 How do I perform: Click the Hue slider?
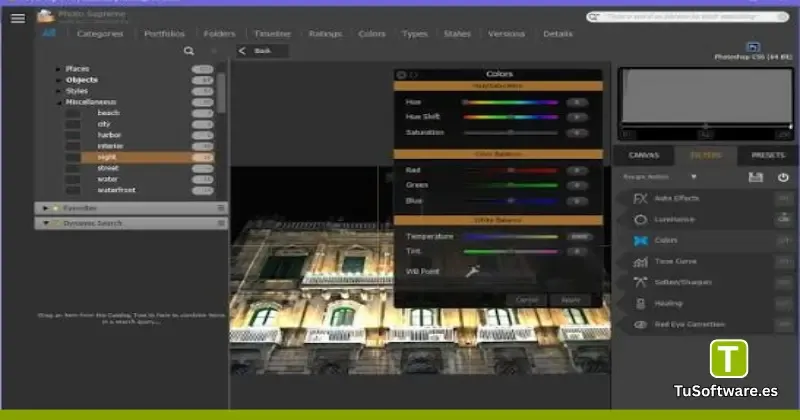coord(510,102)
